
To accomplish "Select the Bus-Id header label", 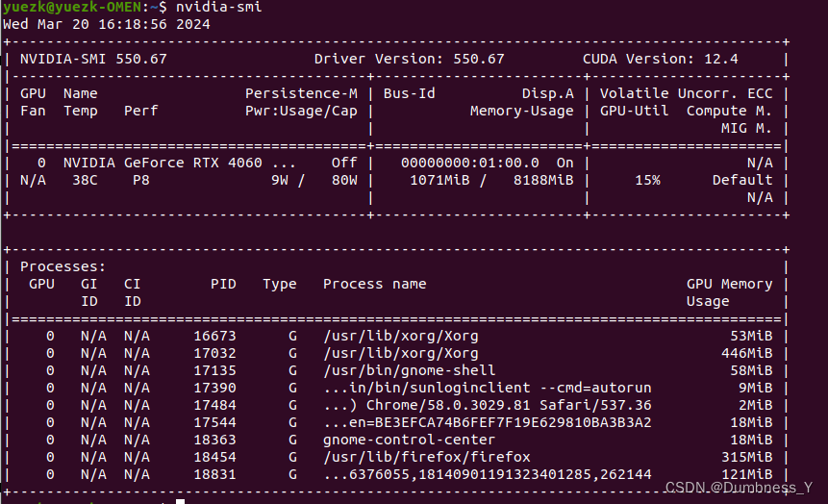I will point(410,93).
